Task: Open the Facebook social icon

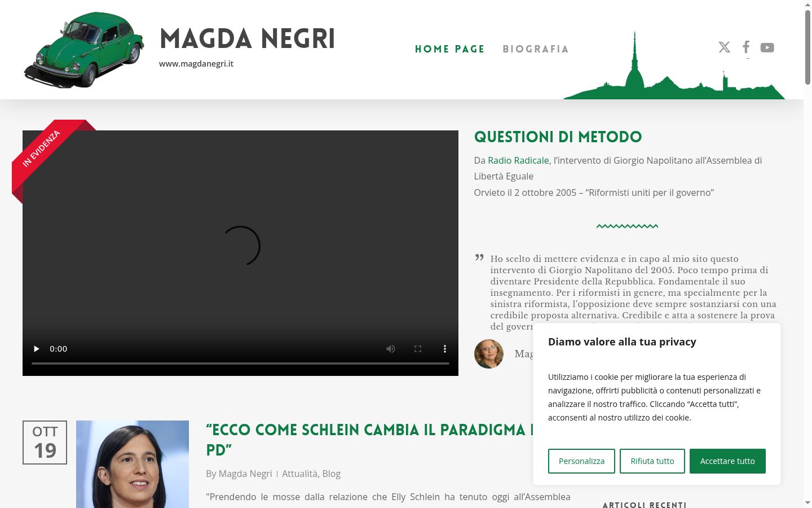Action: (746, 47)
